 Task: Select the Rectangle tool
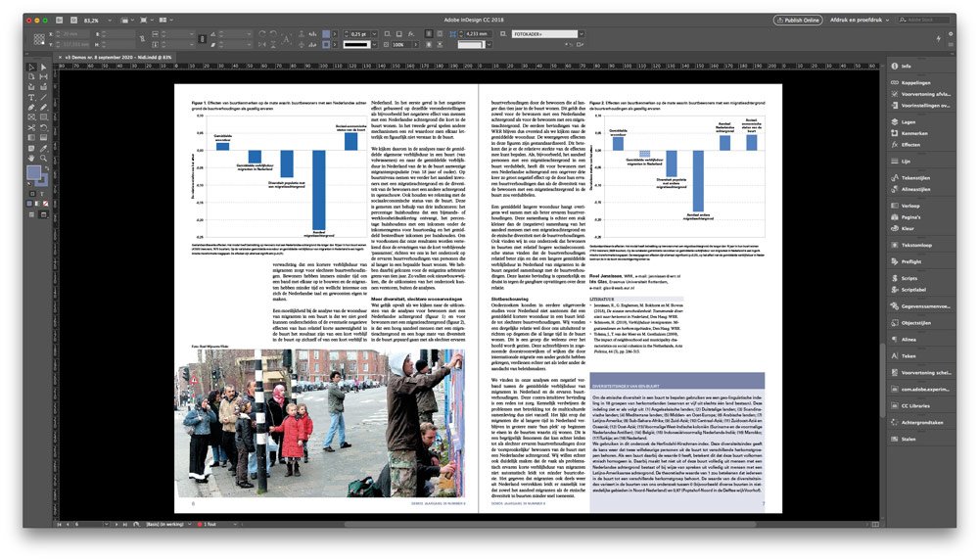43,117
